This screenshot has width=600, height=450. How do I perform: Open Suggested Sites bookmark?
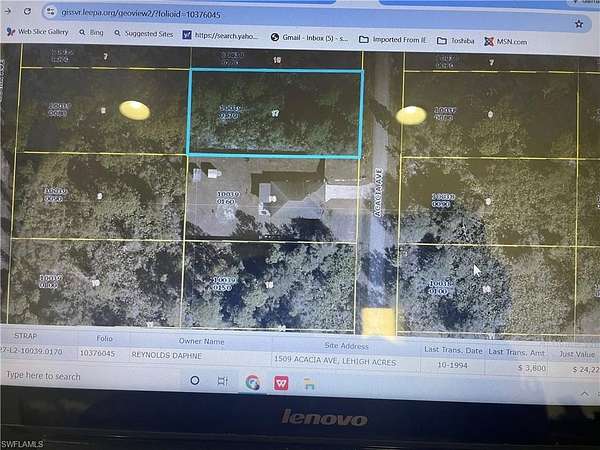coord(143,34)
